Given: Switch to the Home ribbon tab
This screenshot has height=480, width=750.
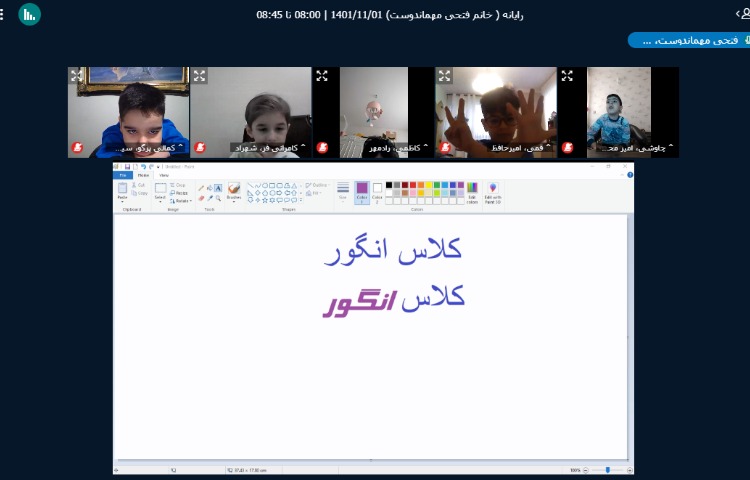Looking at the screenshot, I should tap(143, 175).
